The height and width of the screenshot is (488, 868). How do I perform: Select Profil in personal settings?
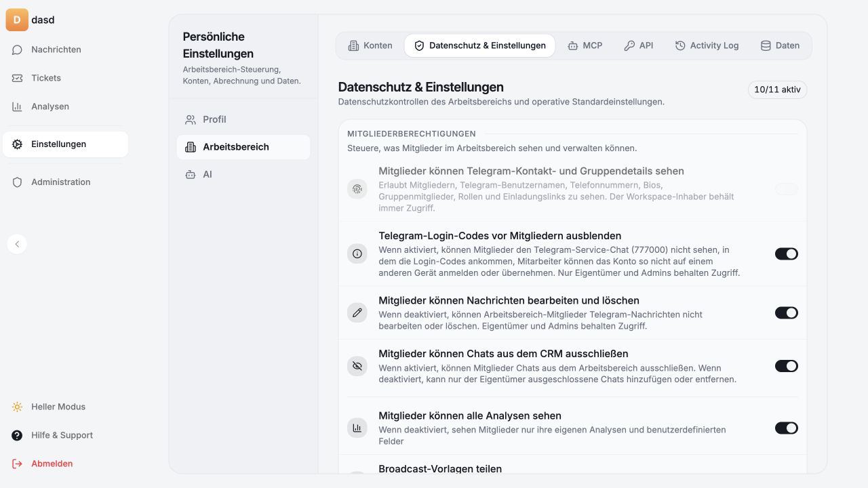243,119
